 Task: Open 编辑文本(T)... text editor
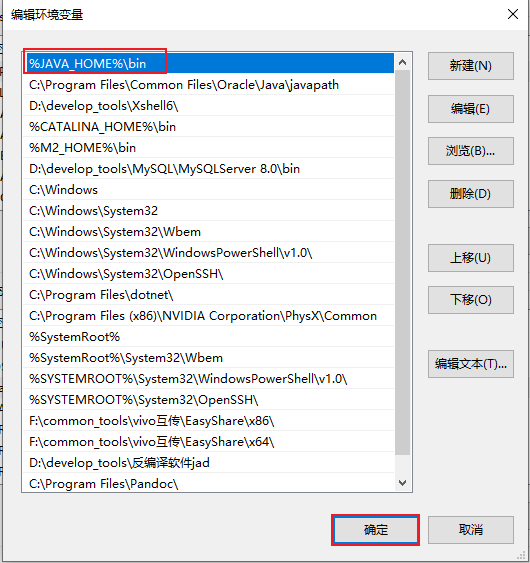[470, 364]
